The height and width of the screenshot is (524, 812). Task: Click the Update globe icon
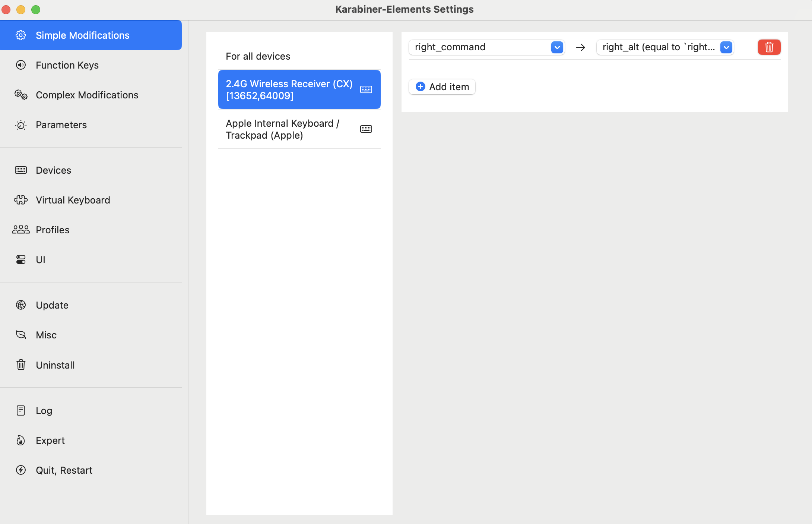tap(21, 305)
